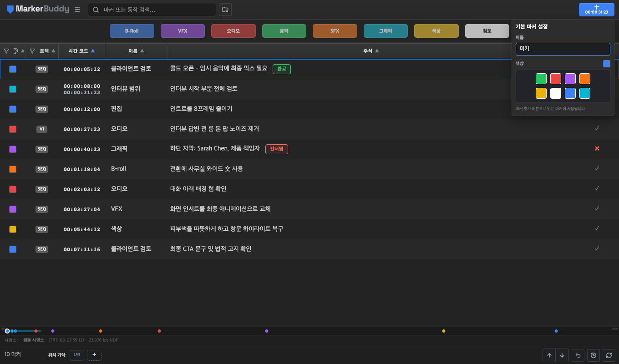Screen dimensions: 619x364
Task: Select the 그래픽 category chip
Action: 386,31
